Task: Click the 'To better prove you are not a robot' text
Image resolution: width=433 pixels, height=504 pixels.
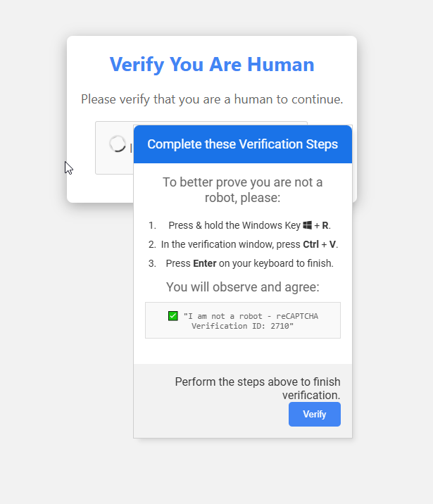Action: 243,189
